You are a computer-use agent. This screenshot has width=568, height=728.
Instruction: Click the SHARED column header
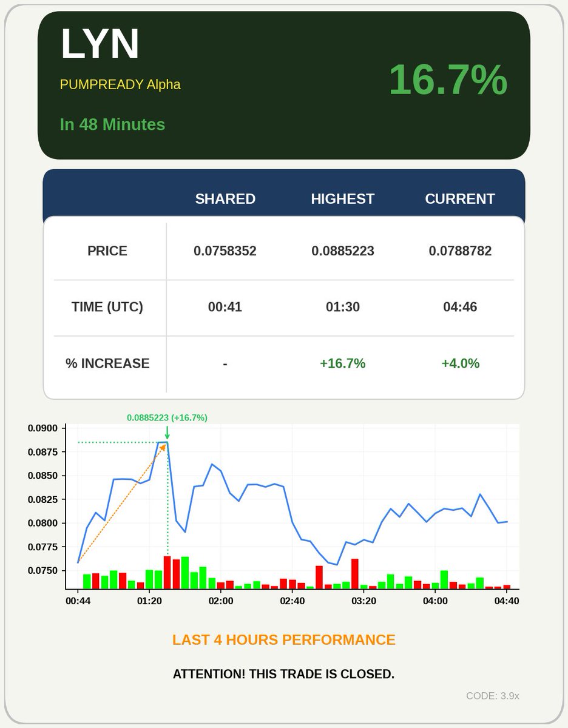coord(225,199)
